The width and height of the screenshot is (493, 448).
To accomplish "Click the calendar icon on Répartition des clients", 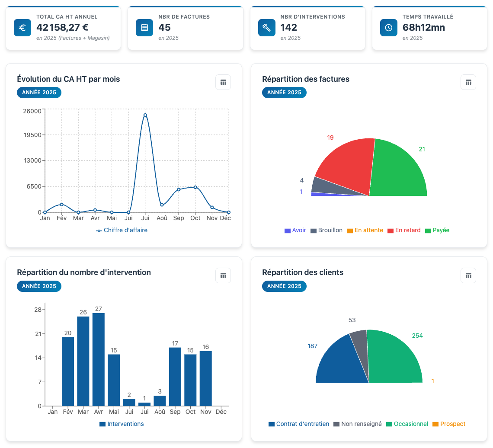I will coord(468,275).
